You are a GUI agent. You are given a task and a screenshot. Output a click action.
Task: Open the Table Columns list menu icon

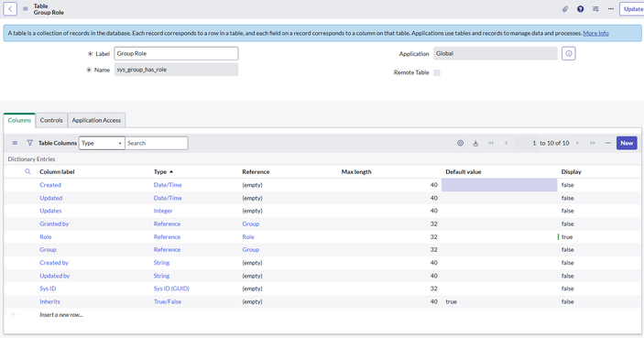tap(15, 143)
